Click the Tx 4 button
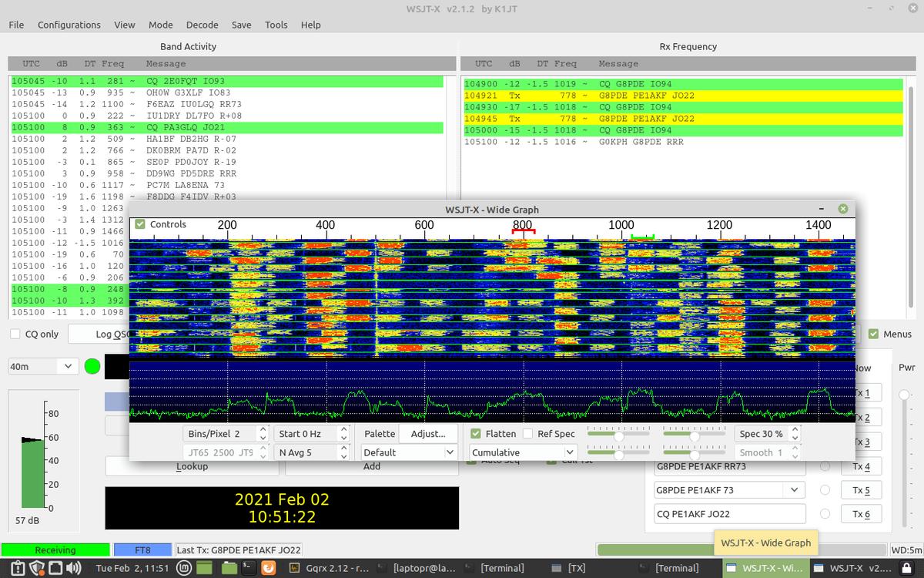The width and height of the screenshot is (924, 578). tap(861, 466)
